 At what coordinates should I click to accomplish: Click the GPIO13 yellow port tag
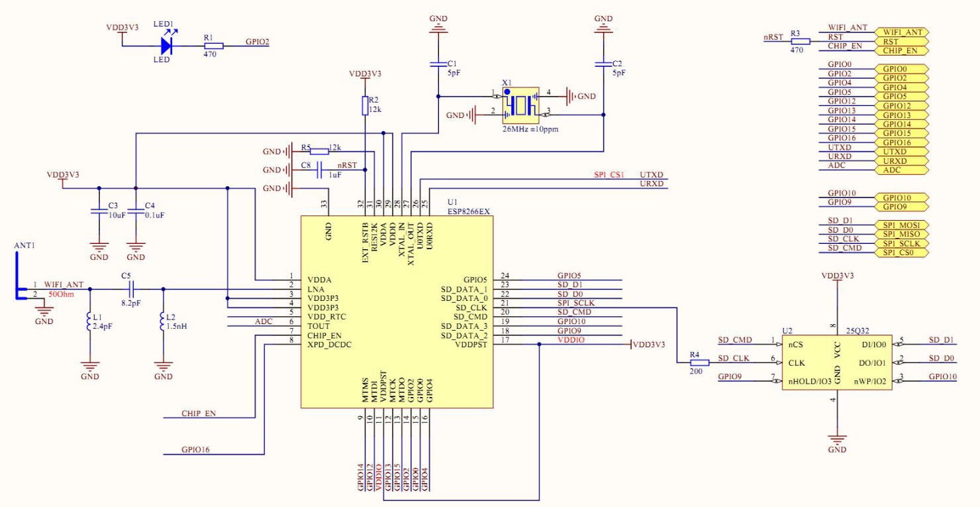pos(902,115)
